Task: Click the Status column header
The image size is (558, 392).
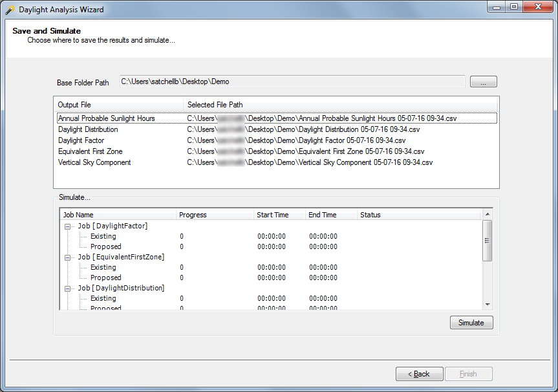Action: (419, 215)
